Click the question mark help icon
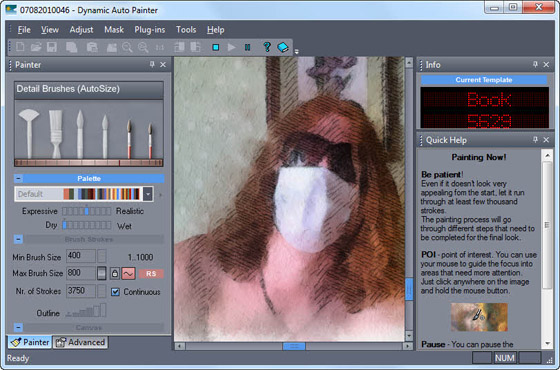The height and width of the screenshot is (370, 560). (266, 47)
